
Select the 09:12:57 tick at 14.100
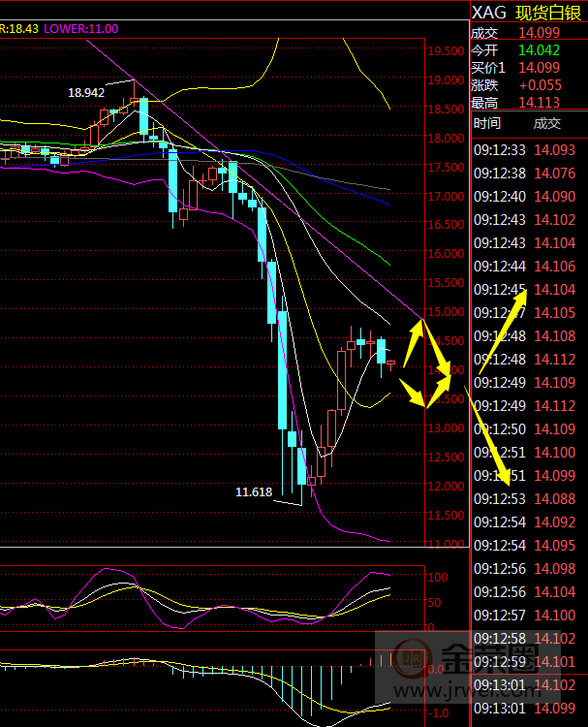(528, 616)
